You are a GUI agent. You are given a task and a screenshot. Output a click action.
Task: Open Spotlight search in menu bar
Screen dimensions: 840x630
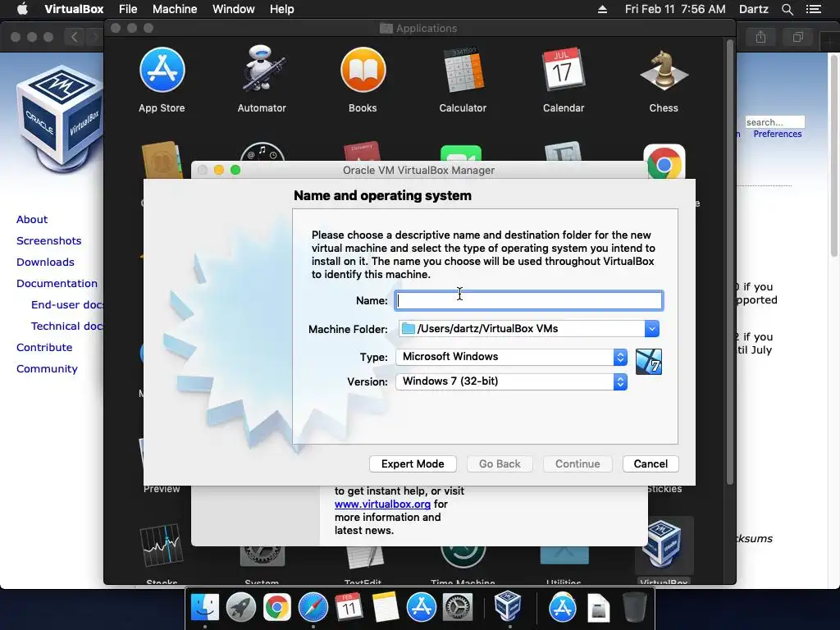[x=787, y=9]
